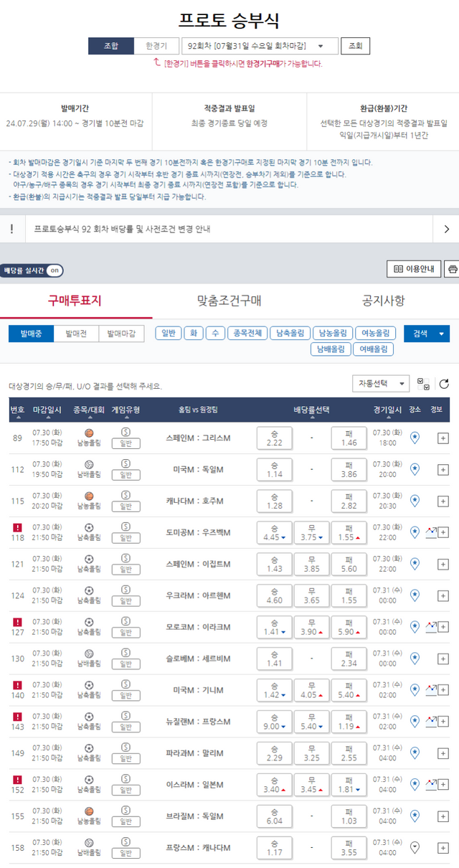Click the refresh icon above the match table

444,385
